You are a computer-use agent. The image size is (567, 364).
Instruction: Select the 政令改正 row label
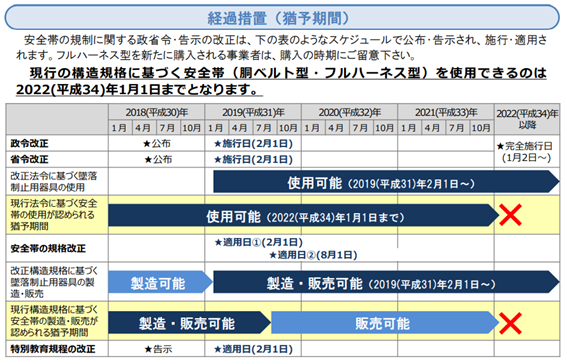pos(29,144)
